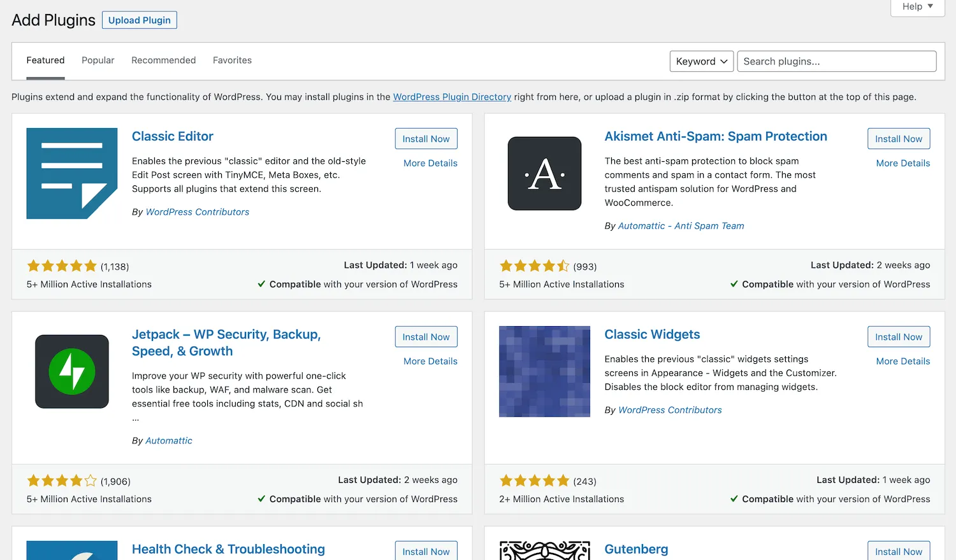Open the Classic Widgets title link
The image size is (956, 560).
652,334
